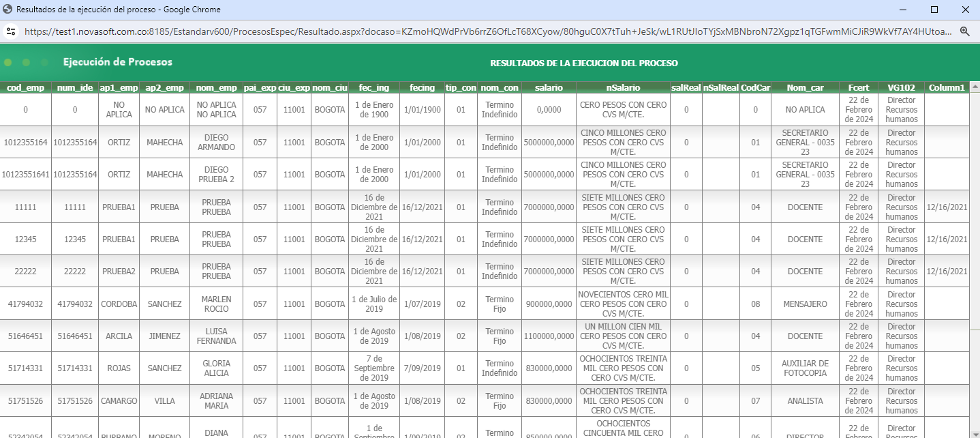The height and width of the screenshot is (438, 980).
Task: Click the ciu_exp column header
Action: pos(294,88)
